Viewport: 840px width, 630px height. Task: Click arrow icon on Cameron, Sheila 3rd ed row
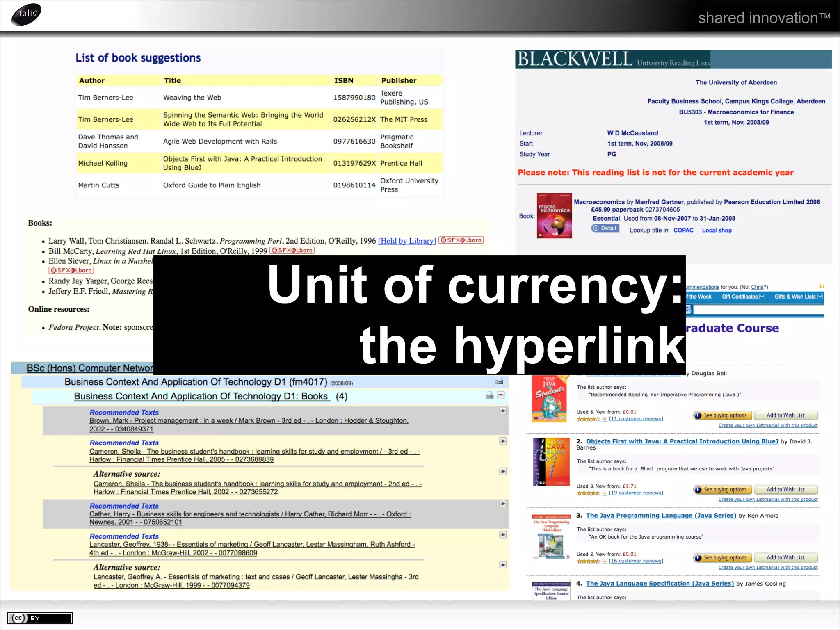[x=503, y=441]
